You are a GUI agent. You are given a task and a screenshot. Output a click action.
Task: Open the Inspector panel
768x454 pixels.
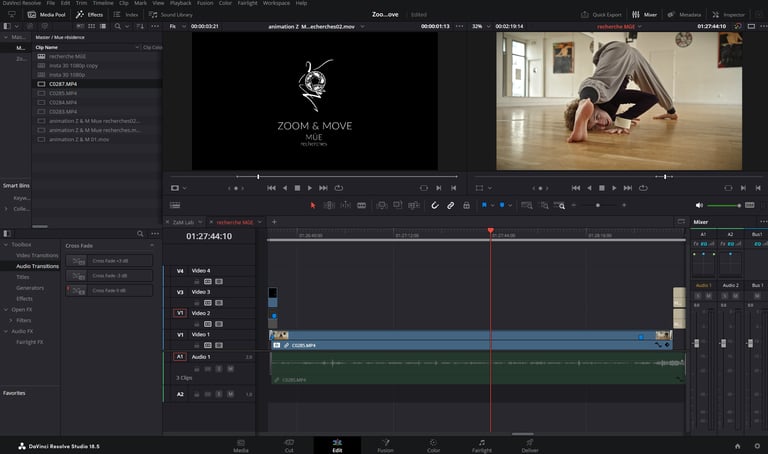(x=729, y=15)
